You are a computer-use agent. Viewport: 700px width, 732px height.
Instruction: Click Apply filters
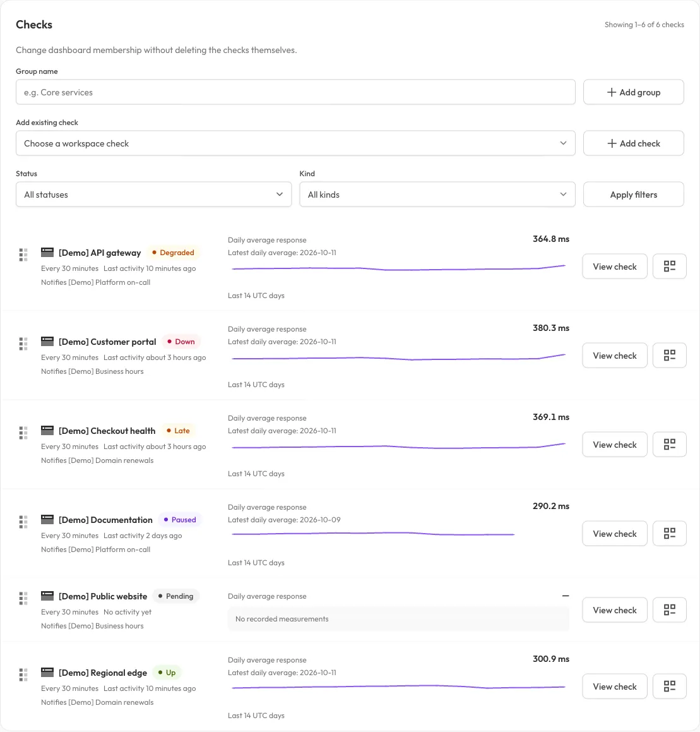click(x=633, y=194)
